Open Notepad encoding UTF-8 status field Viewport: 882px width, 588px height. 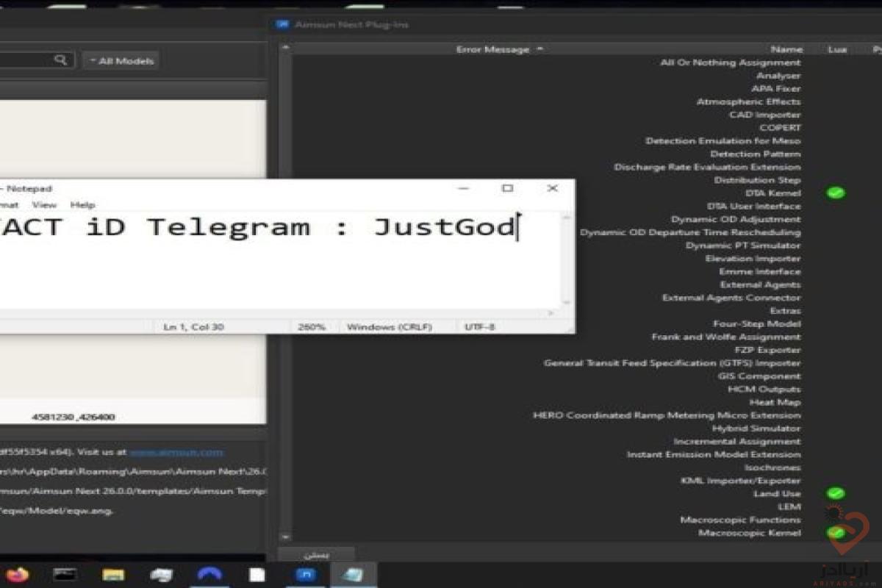[480, 326]
